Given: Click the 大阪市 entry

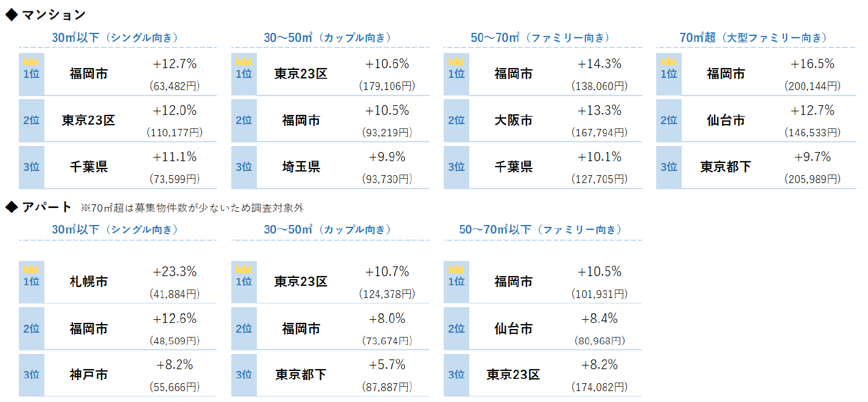Looking at the screenshot, I should coord(513,120).
